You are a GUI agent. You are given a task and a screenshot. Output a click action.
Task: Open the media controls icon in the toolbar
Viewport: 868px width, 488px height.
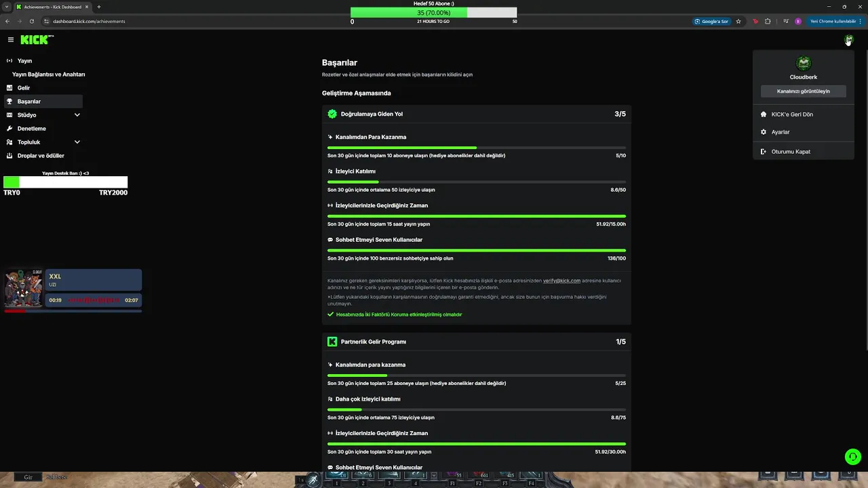tap(786, 21)
